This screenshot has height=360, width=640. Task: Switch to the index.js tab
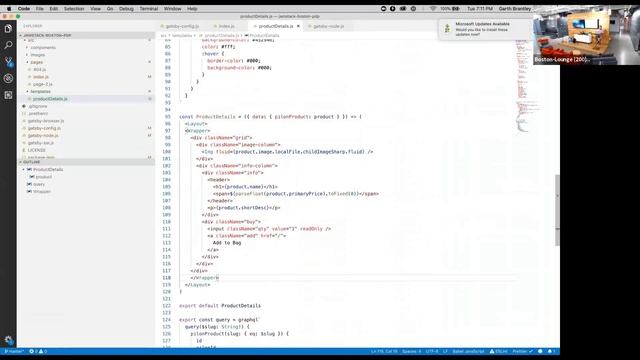227,26
